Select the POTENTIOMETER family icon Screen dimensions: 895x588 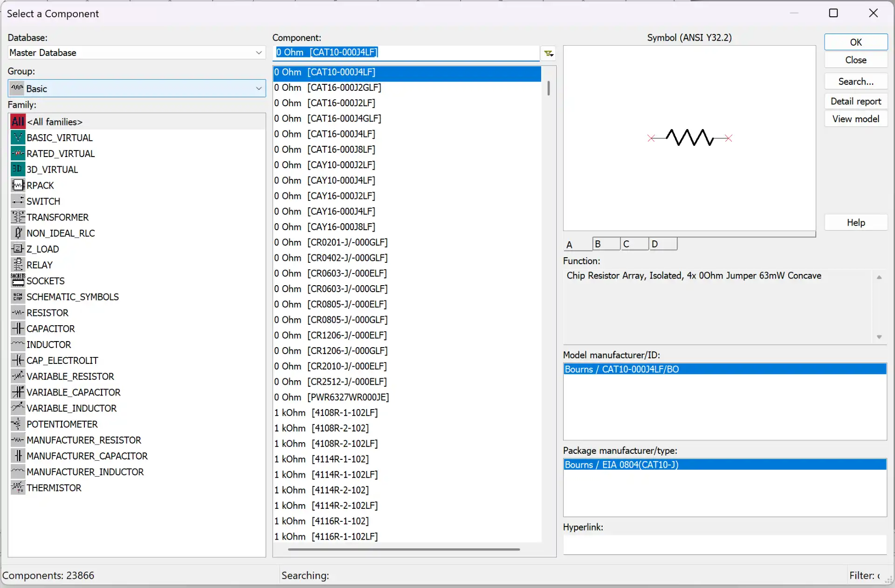pyautogui.click(x=18, y=424)
